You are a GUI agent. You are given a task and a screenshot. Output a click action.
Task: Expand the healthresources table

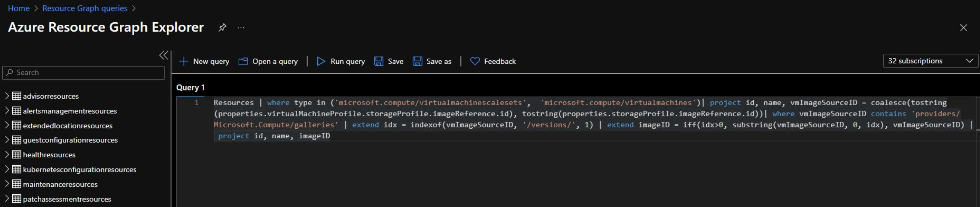pyautogui.click(x=7, y=155)
